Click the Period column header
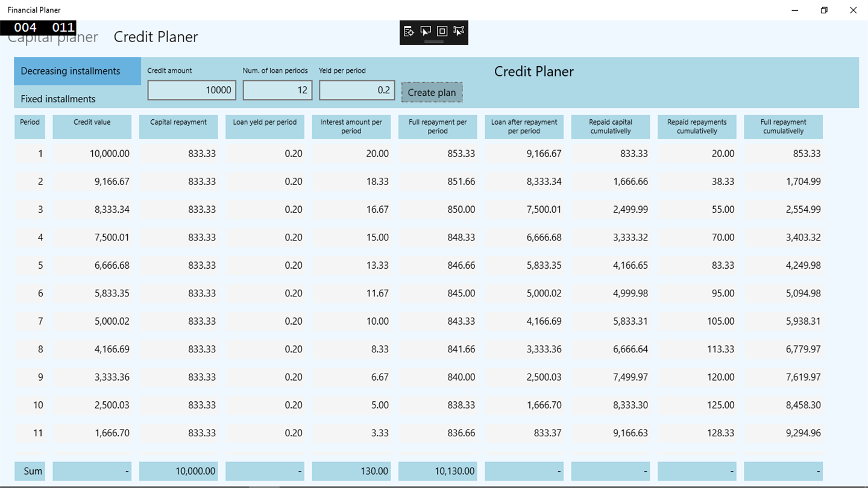The width and height of the screenshot is (868, 488). [x=30, y=127]
